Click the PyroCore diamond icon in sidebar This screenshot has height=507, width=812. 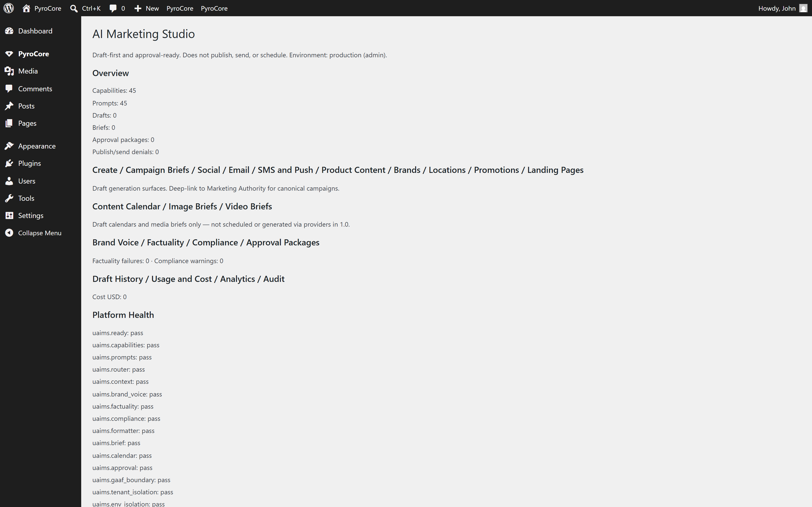point(9,54)
